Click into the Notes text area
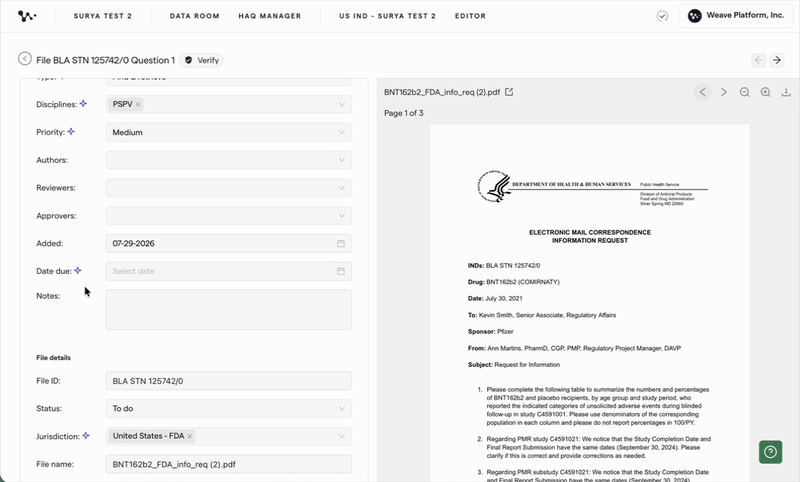 229,310
